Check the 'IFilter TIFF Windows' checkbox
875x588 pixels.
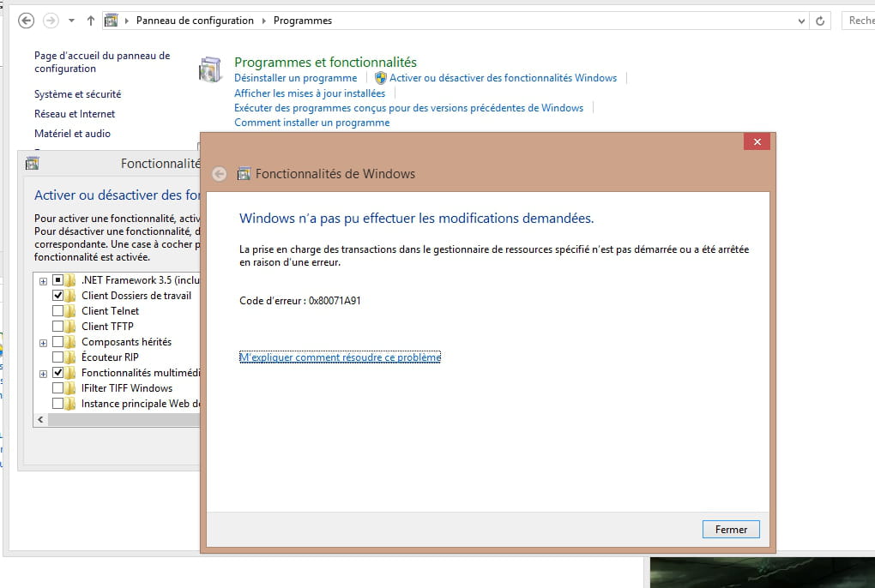[57, 388]
